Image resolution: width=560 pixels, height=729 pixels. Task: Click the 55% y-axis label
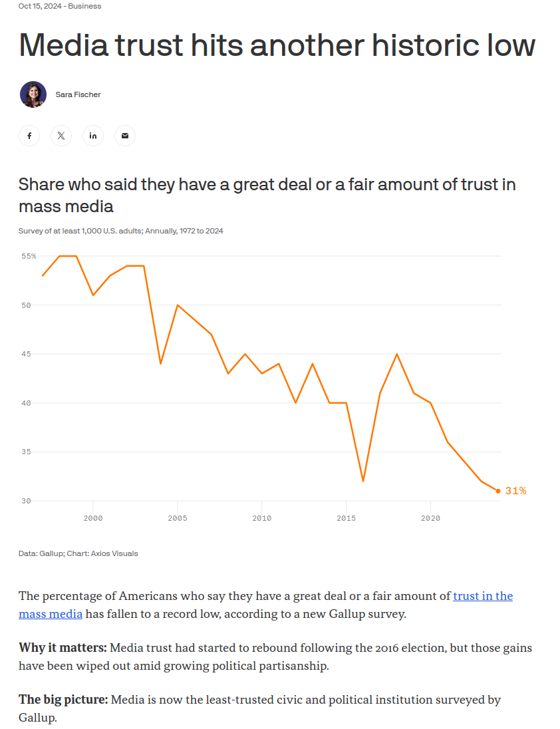click(29, 256)
